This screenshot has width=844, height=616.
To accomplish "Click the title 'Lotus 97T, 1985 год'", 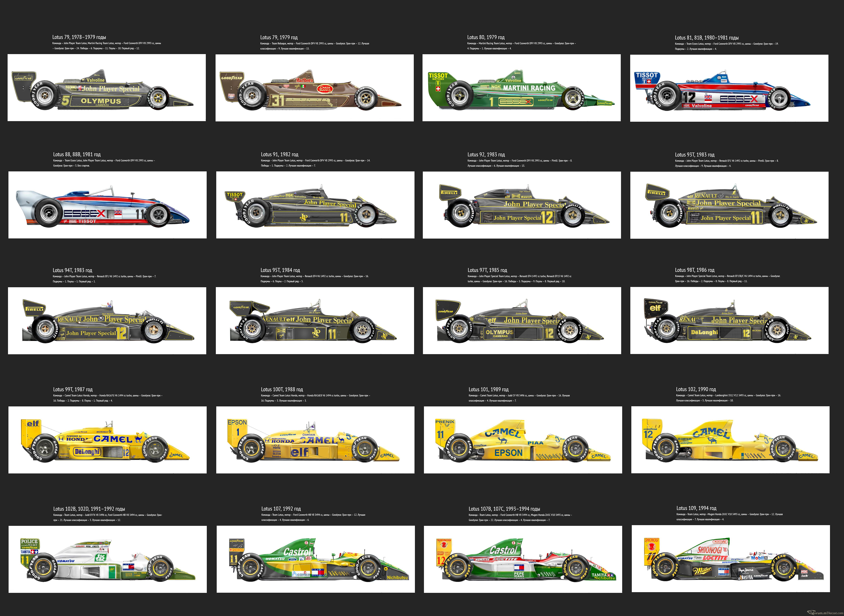I will click(x=487, y=270).
